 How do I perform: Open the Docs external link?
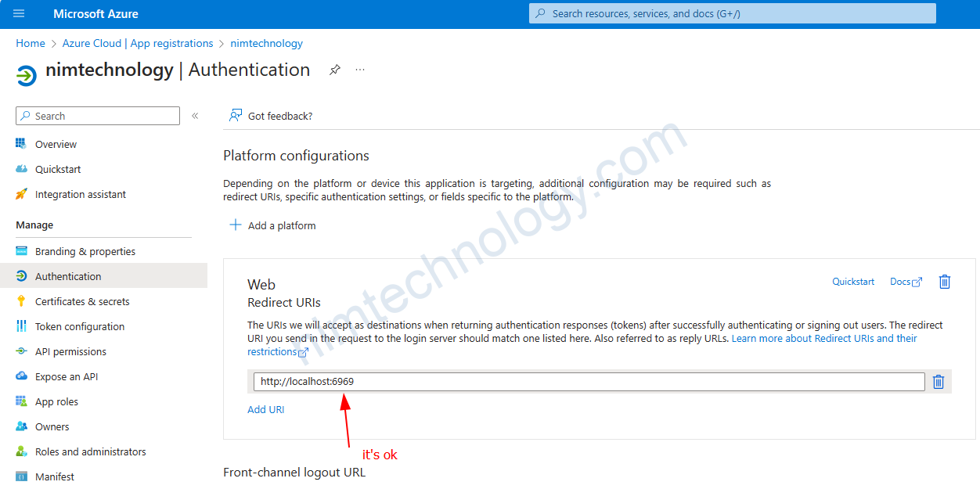click(906, 282)
